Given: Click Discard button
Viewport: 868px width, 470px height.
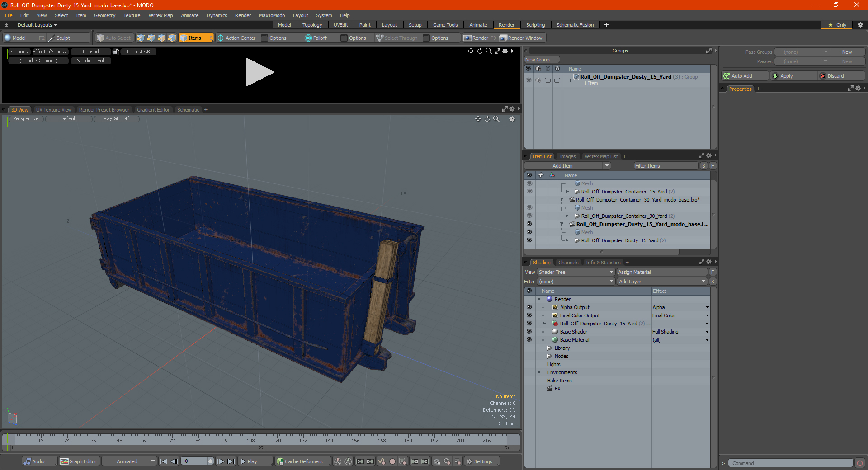Looking at the screenshot, I should 841,76.
